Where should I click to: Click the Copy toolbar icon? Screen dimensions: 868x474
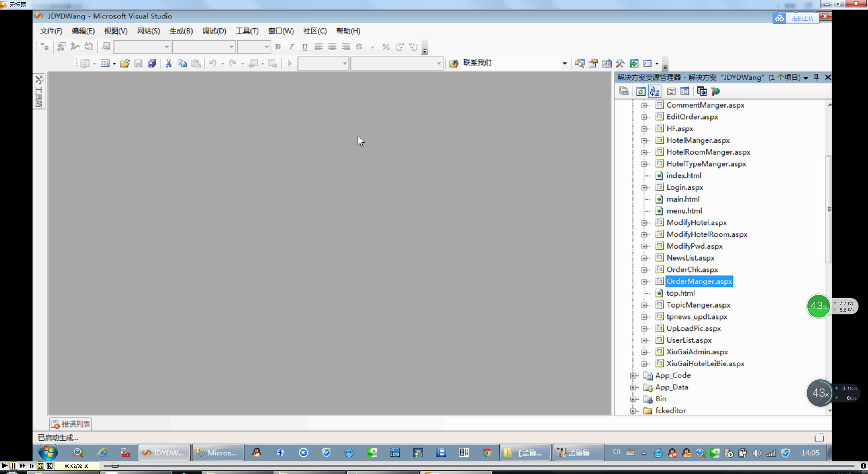point(182,63)
